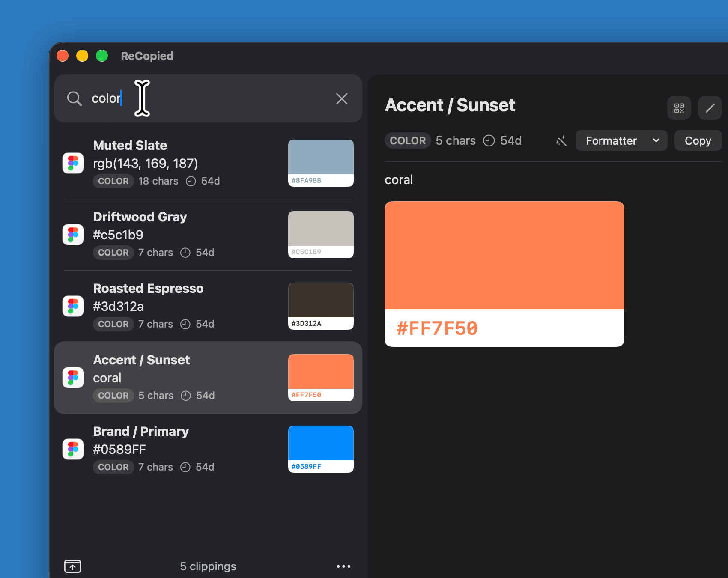
Task: Click '18 chars' on Muted Slate row
Action: (x=158, y=181)
